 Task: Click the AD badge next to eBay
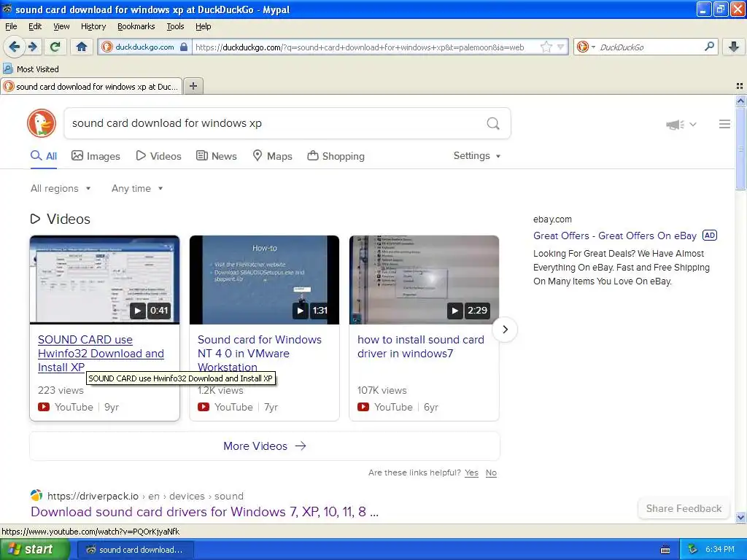(x=710, y=236)
